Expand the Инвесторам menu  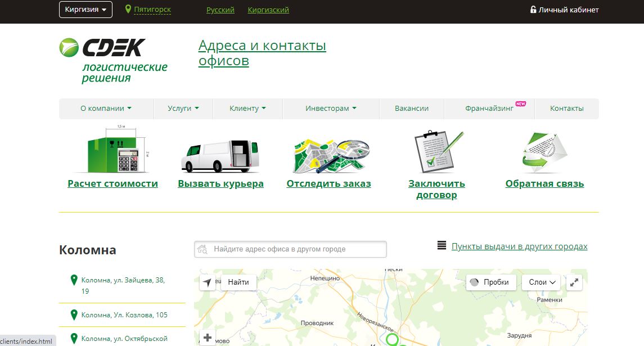click(x=331, y=109)
